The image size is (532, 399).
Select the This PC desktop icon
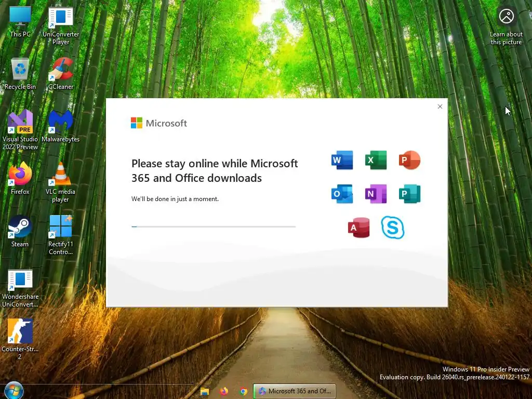(20, 22)
